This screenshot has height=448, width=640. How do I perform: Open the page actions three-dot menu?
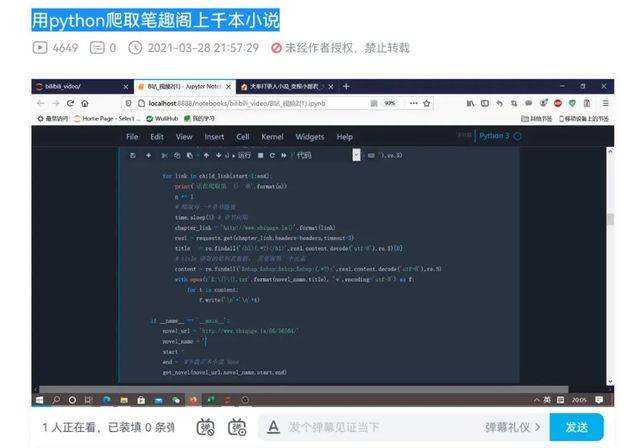tap(413, 103)
